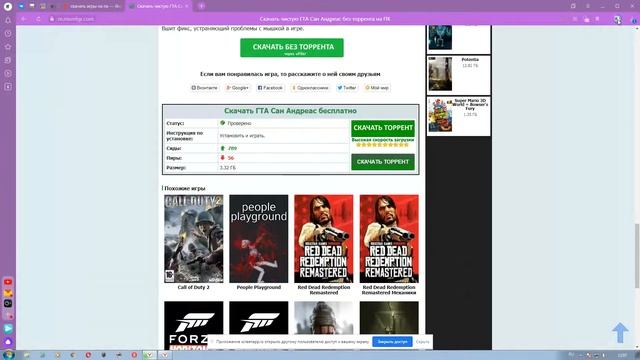Click the 'Похожие игры' section heading
This screenshot has width=640, height=360.
[184, 188]
